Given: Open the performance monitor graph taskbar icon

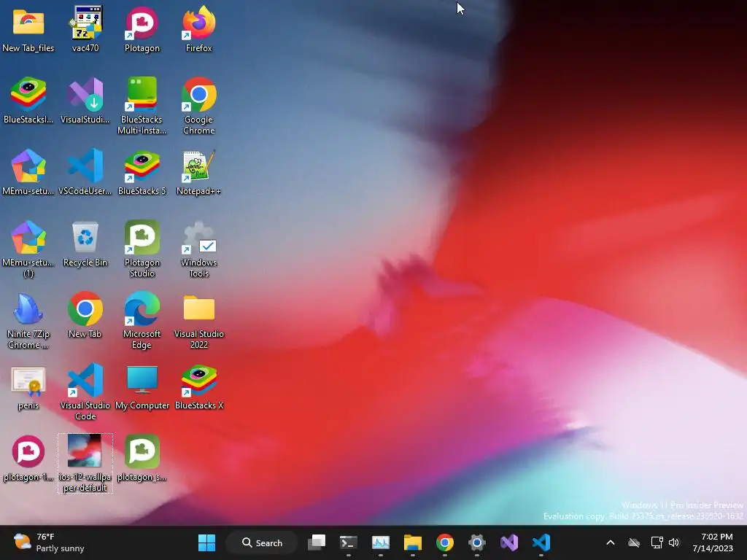Looking at the screenshot, I should [x=381, y=542].
